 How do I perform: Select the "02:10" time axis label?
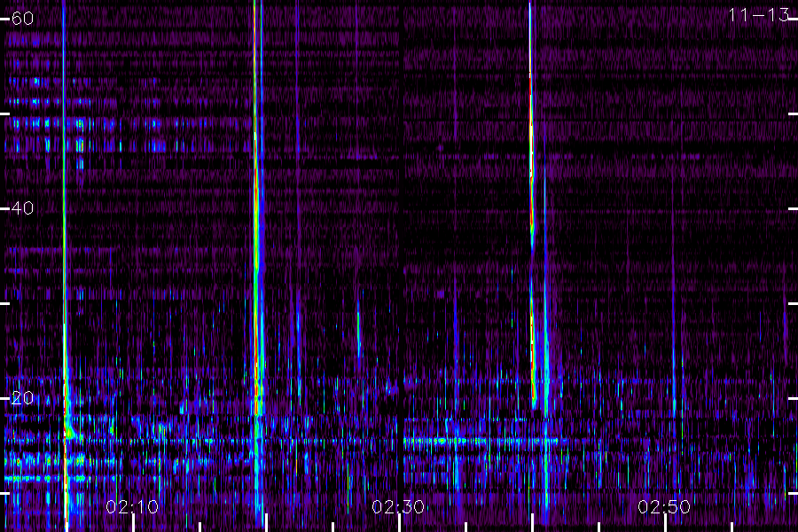(x=132, y=507)
